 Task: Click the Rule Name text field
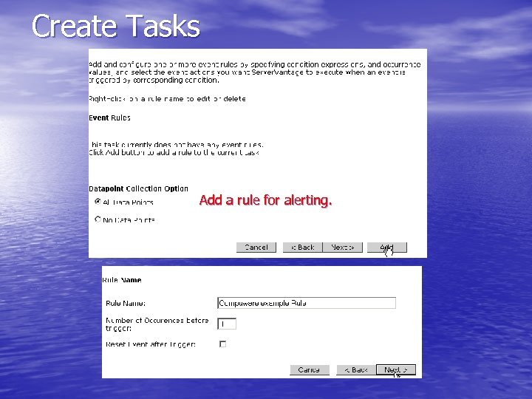tap(307, 303)
